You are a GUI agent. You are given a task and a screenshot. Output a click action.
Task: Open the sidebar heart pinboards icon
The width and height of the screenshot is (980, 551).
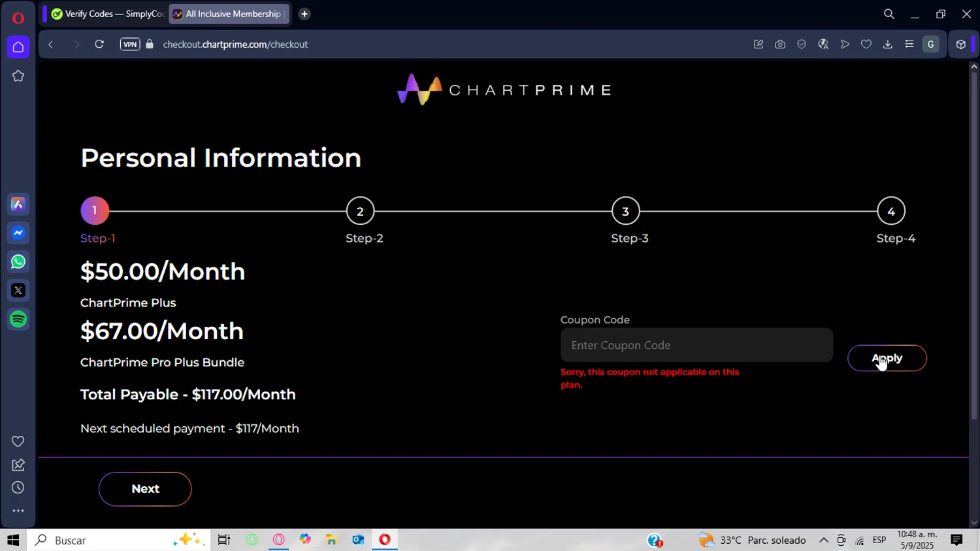(18, 441)
